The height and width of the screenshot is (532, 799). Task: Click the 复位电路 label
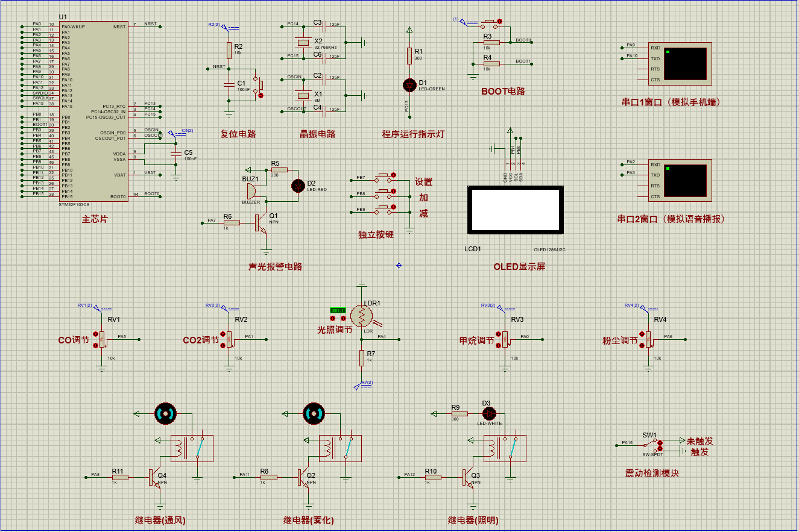238,134
